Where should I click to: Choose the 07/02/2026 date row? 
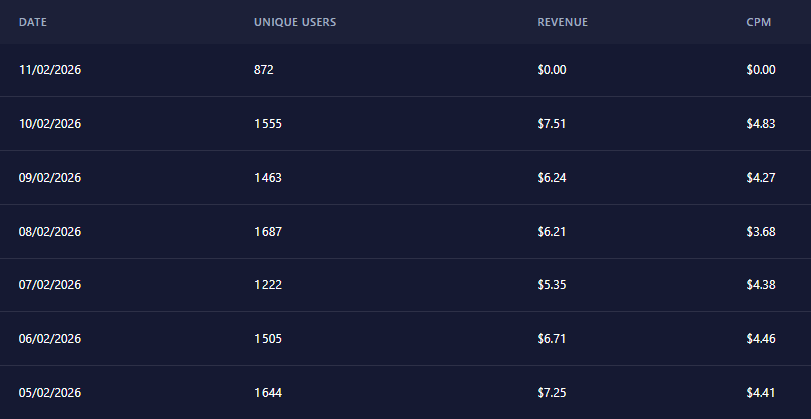[50, 285]
